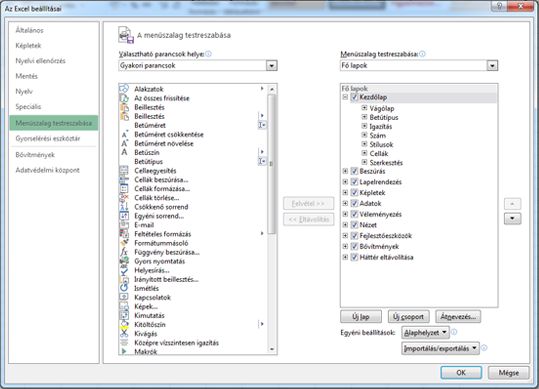This screenshot has height=389, width=539.
Task: Click the Kivágás scissors icon
Action: [x=124, y=334]
